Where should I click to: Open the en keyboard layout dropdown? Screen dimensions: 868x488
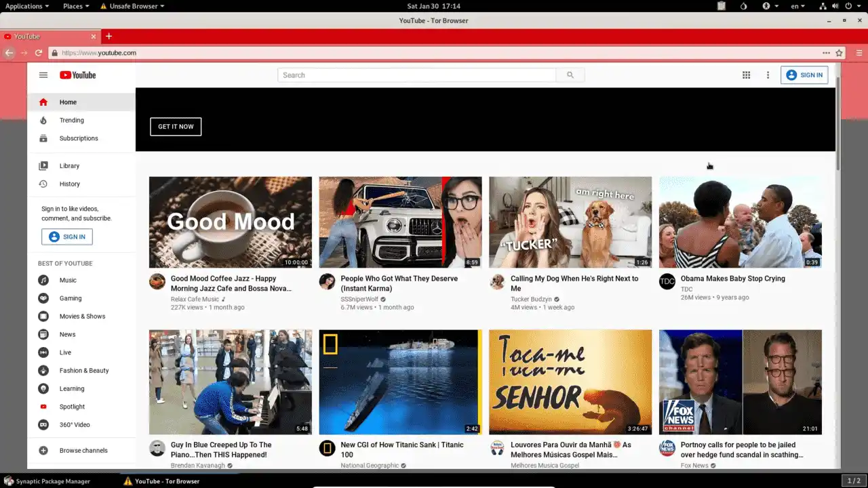[798, 6]
